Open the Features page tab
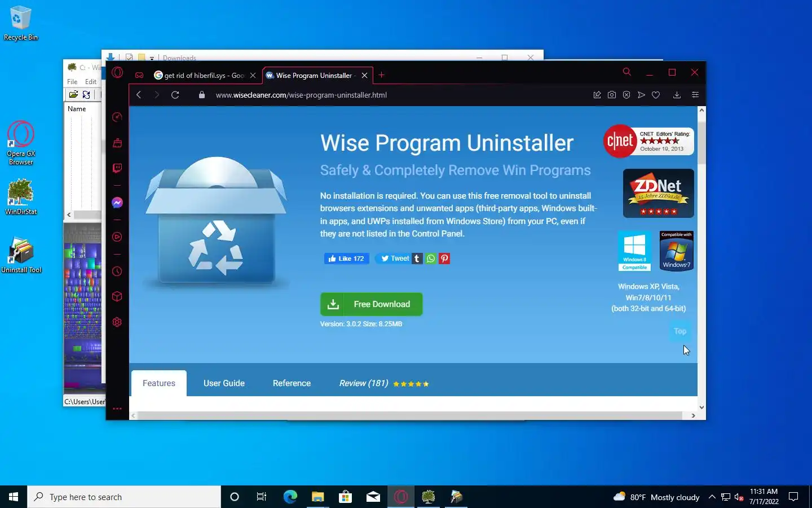 (x=159, y=383)
